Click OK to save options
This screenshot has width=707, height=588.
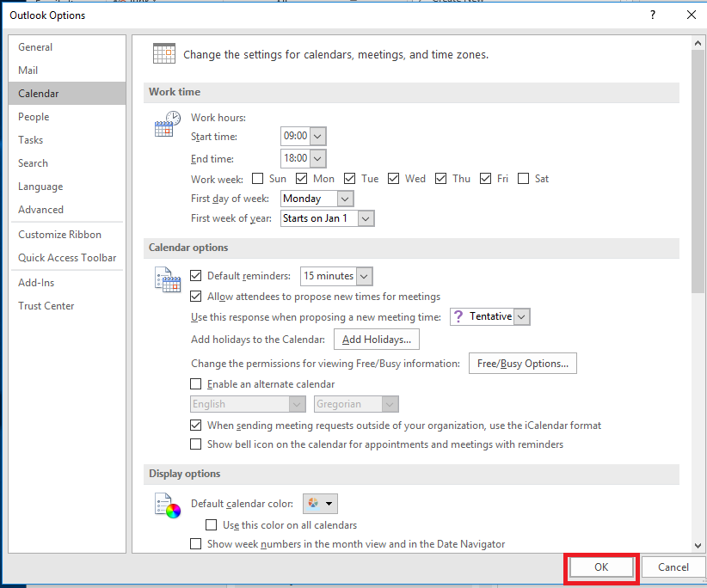click(601, 567)
